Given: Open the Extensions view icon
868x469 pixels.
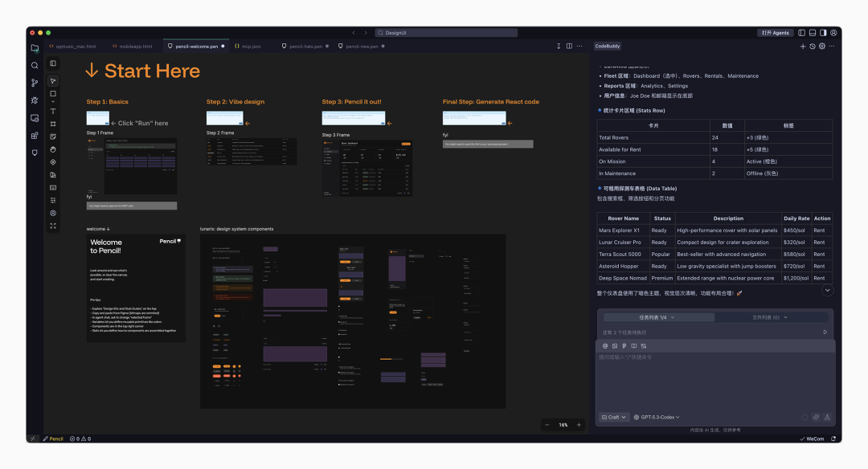Looking at the screenshot, I should [x=35, y=135].
